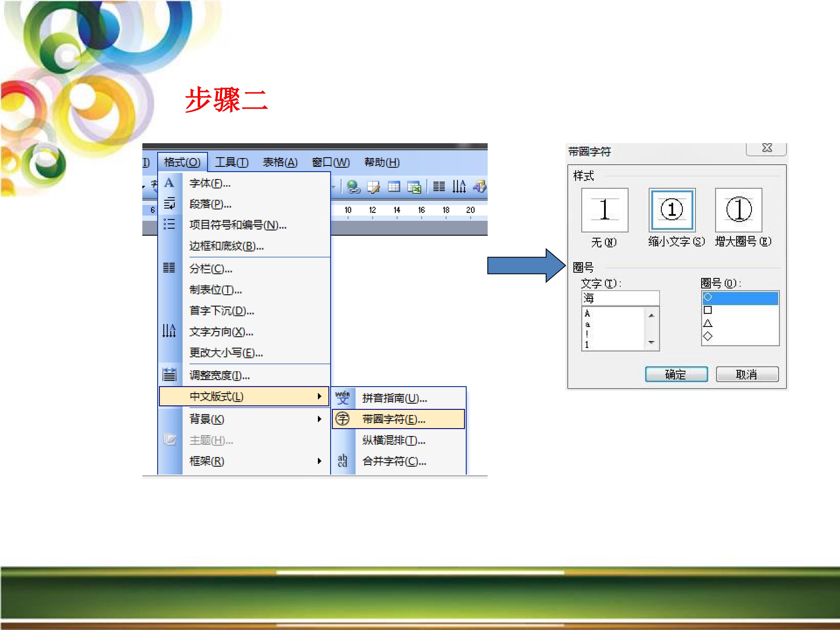The image size is (840, 630).
Task: Click the Insert Hyperlink toolbar icon
Action: tap(353, 186)
